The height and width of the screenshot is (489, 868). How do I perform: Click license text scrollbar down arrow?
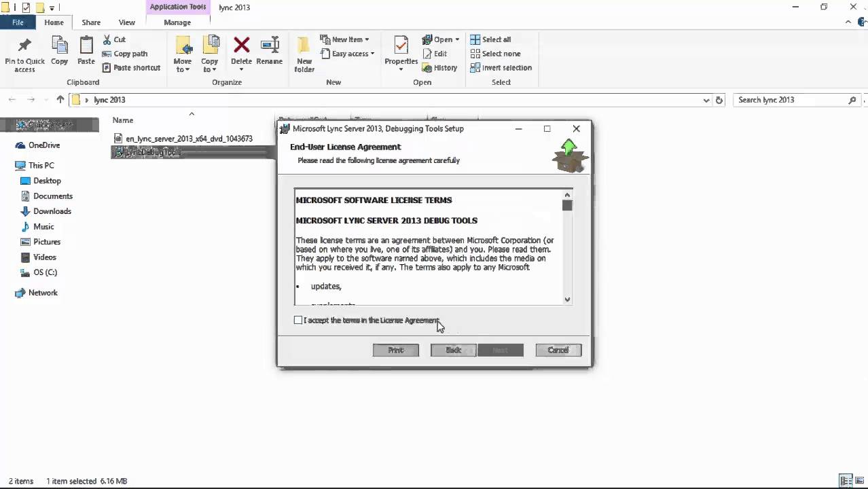pos(567,300)
